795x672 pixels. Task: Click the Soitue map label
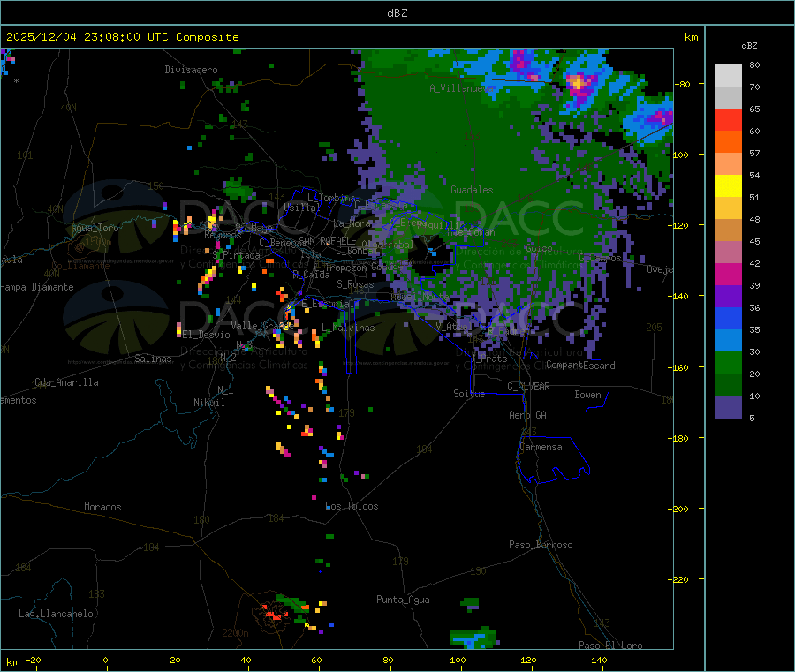tap(469, 394)
